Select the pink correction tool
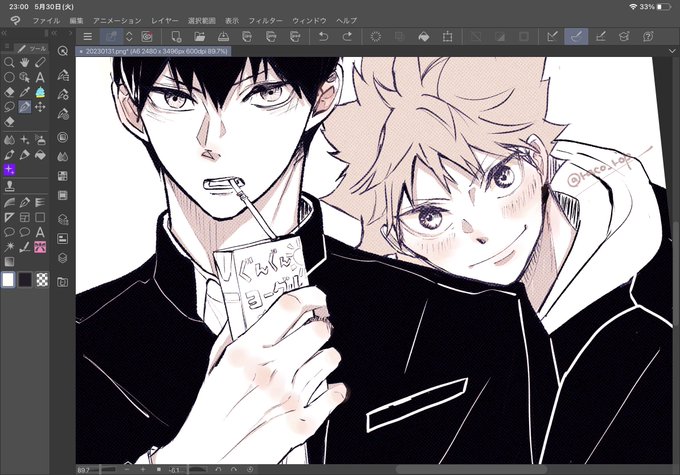Viewport: 680px width, 475px height. [40, 247]
